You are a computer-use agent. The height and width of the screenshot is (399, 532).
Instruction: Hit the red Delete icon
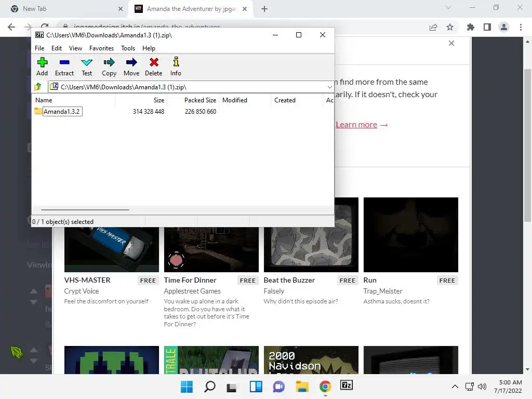[154, 66]
